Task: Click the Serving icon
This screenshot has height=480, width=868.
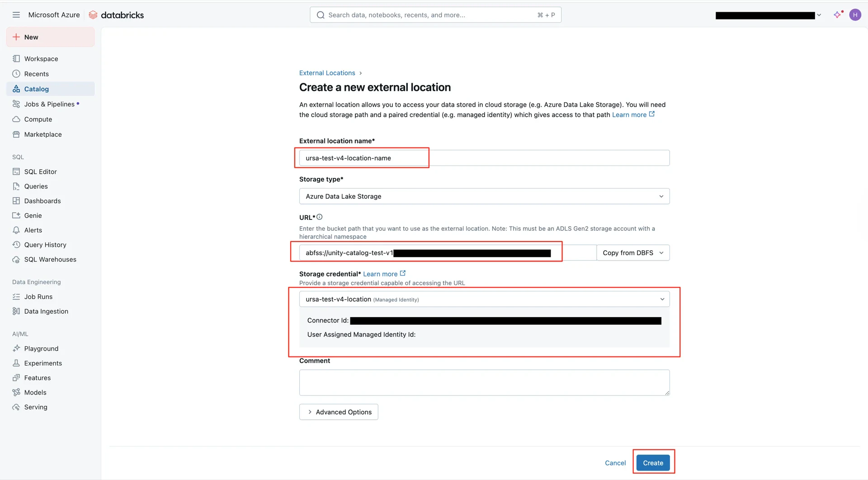Action: 16,407
